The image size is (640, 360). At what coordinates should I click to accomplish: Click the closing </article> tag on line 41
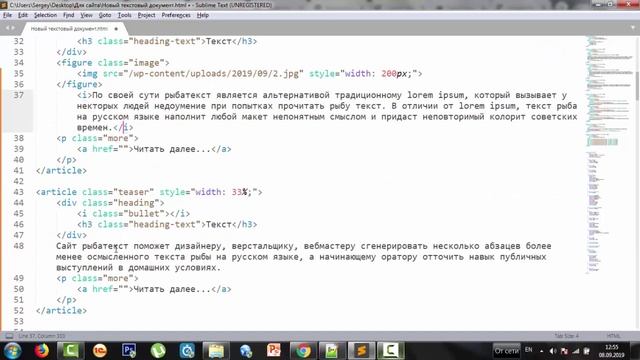click(x=61, y=171)
